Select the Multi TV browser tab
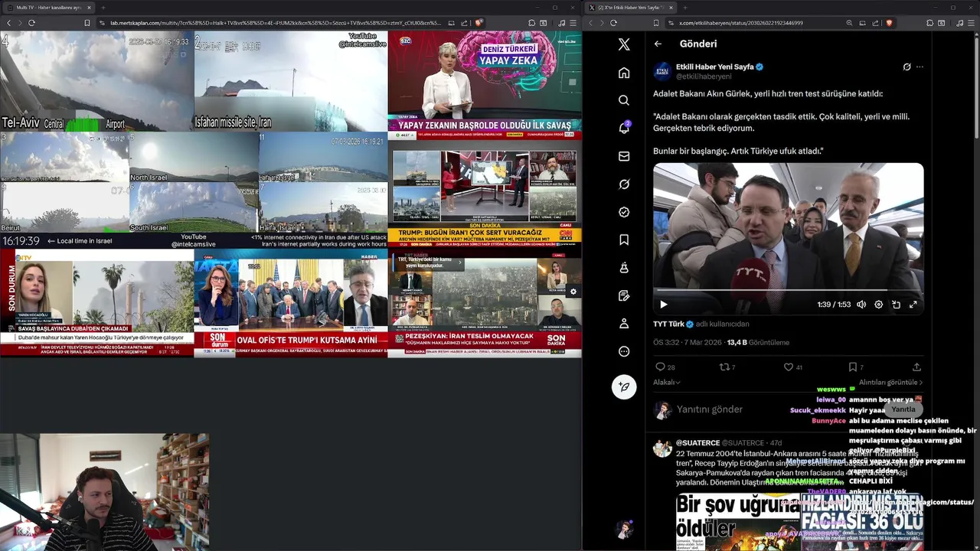The width and height of the screenshot is (980, 551). tap(47, 7)
